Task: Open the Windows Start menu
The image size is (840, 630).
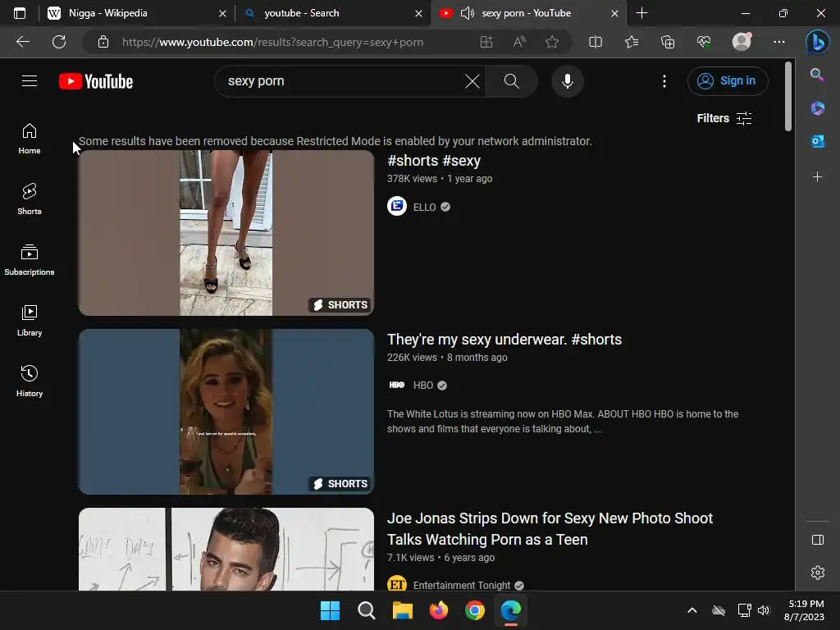Action: (x=330, y=610)
